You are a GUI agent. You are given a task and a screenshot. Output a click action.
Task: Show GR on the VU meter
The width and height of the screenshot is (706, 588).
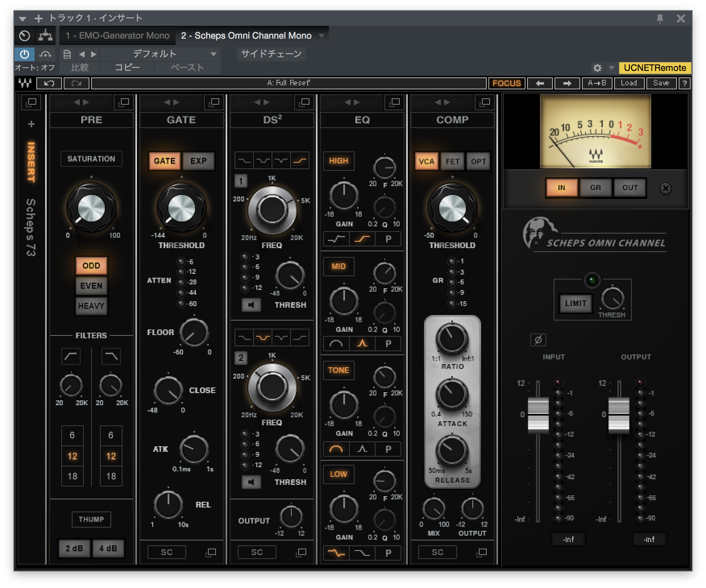pos(595,188)
